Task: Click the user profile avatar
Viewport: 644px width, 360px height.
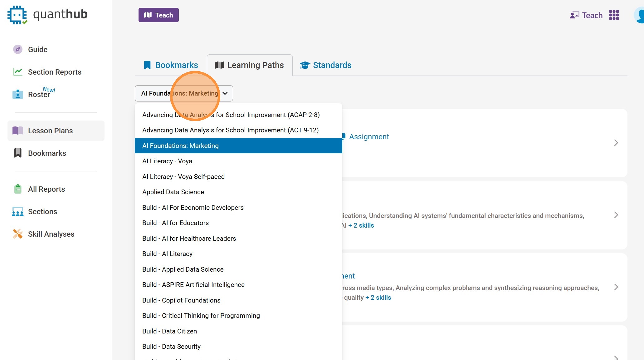Action: point(640,15)
